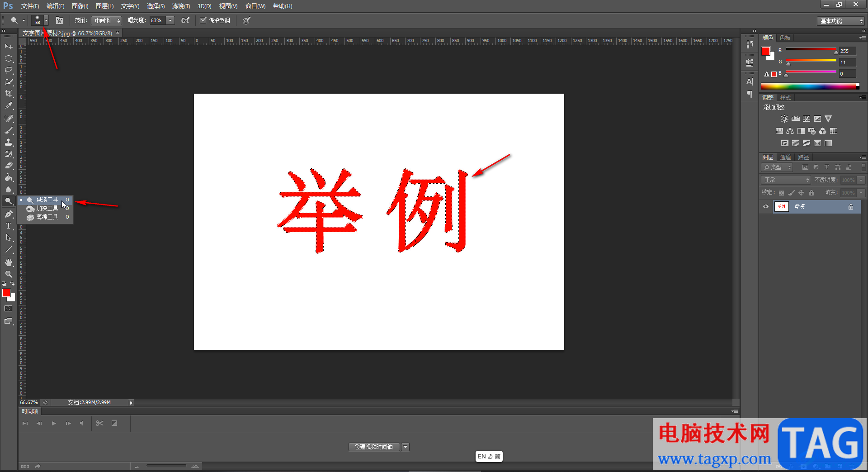Toggle lock transparent pixels

[x=781, y=193]
